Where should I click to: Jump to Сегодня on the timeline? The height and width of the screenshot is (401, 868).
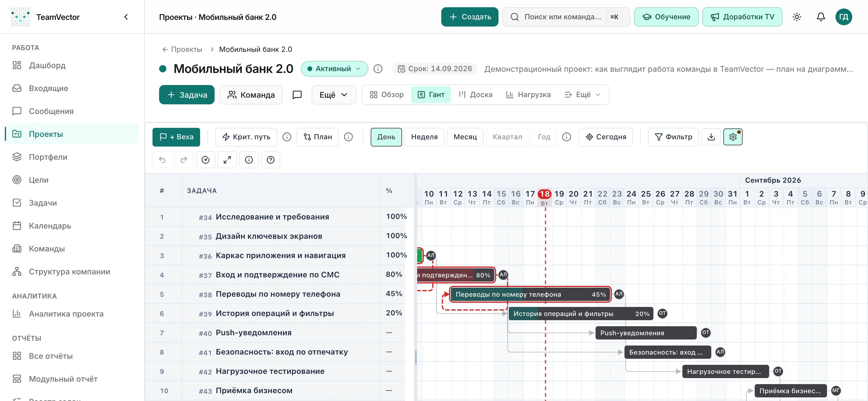pos(605,137)
